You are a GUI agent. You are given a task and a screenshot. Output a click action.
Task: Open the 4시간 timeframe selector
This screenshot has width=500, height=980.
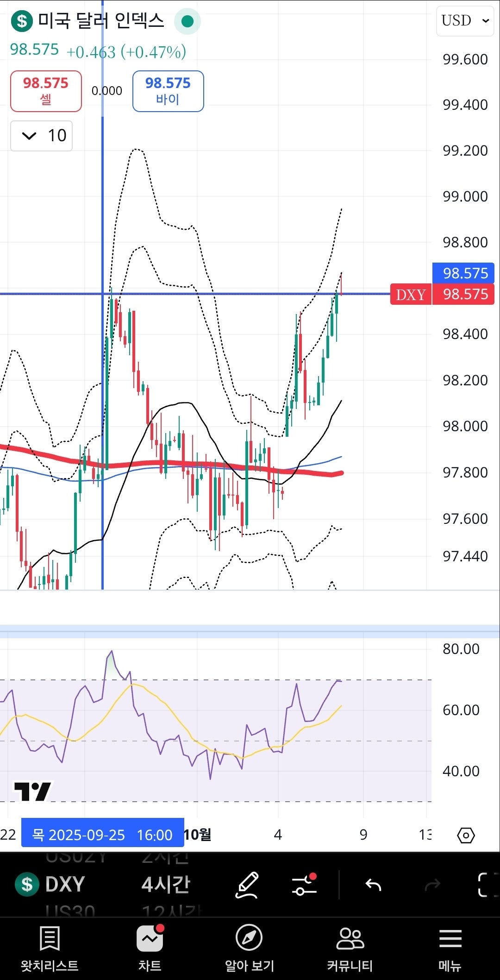[166, 884]
